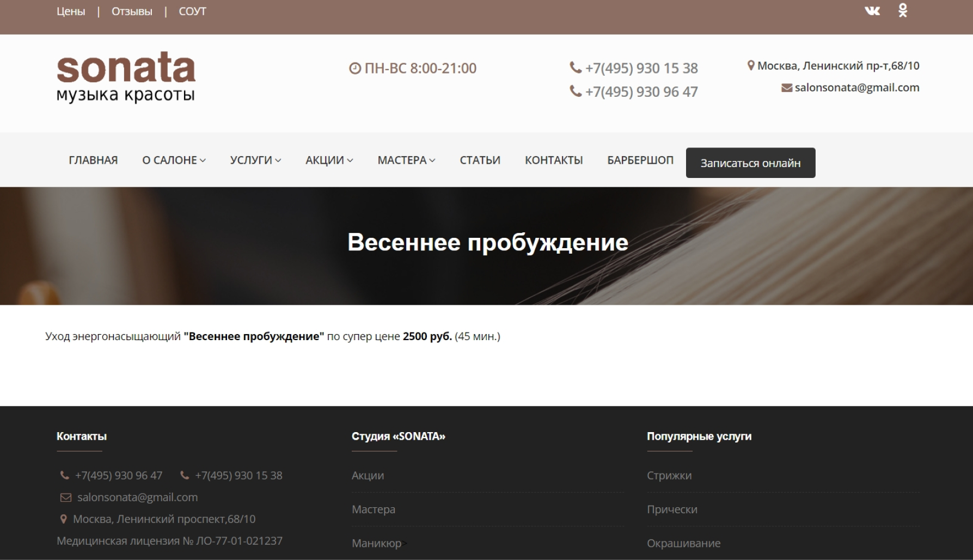Call header number +7(495) 930 96 47

pyautogui.click(x=641, y=91)
